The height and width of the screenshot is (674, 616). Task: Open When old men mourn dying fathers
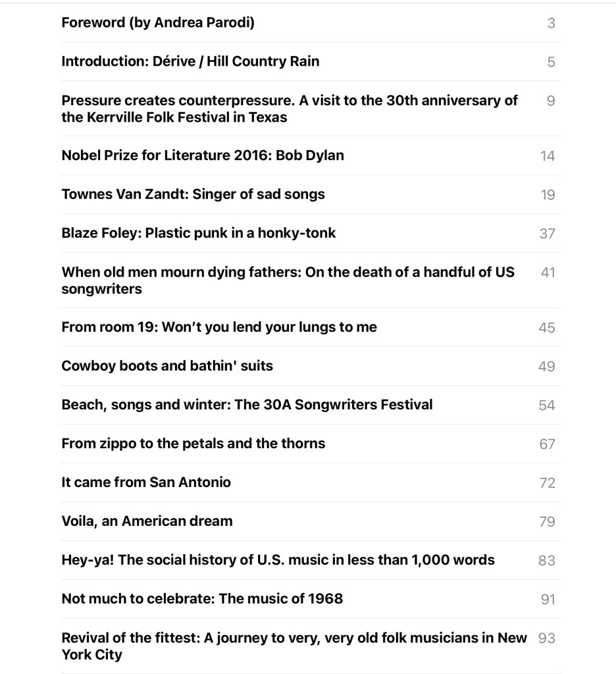tap(288, 280)
